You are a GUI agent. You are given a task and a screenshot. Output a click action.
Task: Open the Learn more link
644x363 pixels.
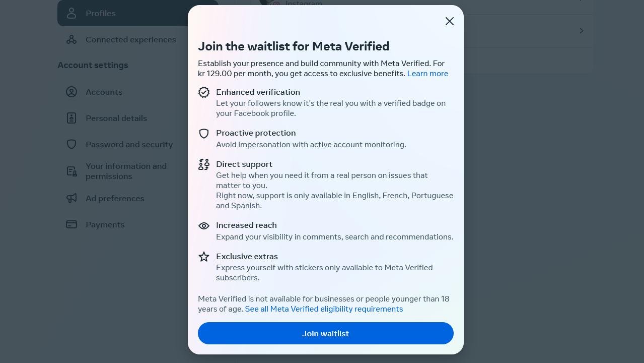coord(427,74)
